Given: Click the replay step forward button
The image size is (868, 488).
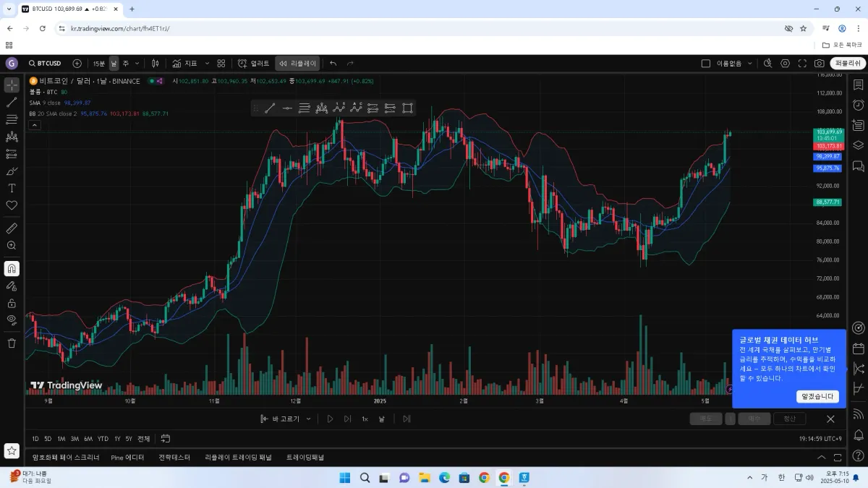Looking at the screenshot, I should 348,419.
